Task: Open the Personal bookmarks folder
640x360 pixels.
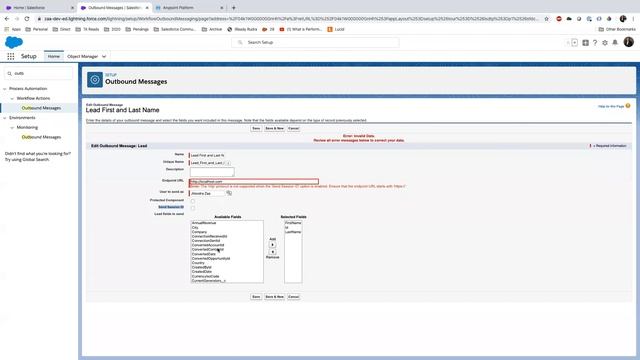Action: click(x=36, y=29)
